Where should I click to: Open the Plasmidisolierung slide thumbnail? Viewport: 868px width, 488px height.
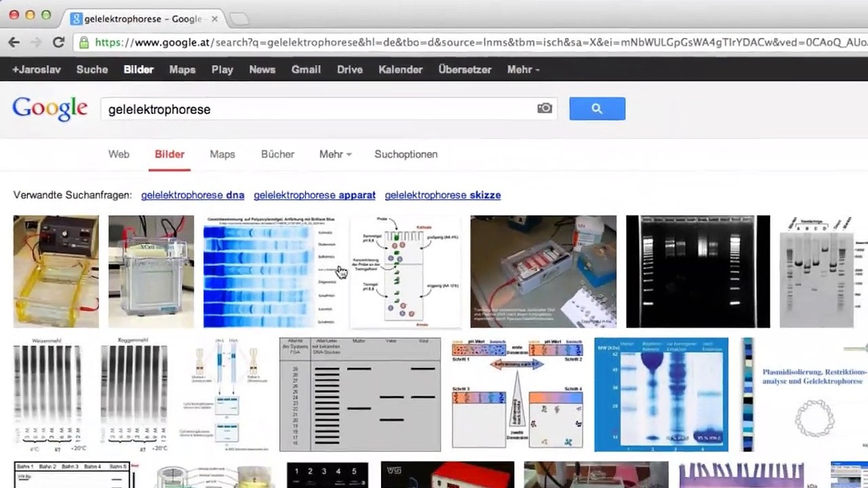(804, 394)
